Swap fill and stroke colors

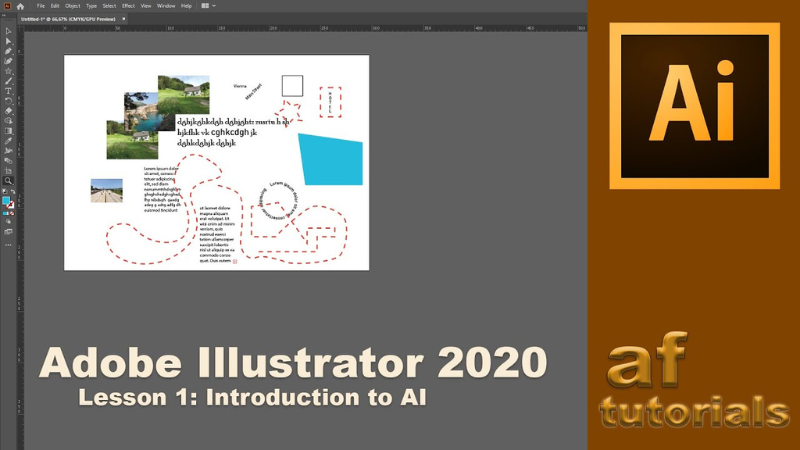pyautogui.click(x=12, y=191)
